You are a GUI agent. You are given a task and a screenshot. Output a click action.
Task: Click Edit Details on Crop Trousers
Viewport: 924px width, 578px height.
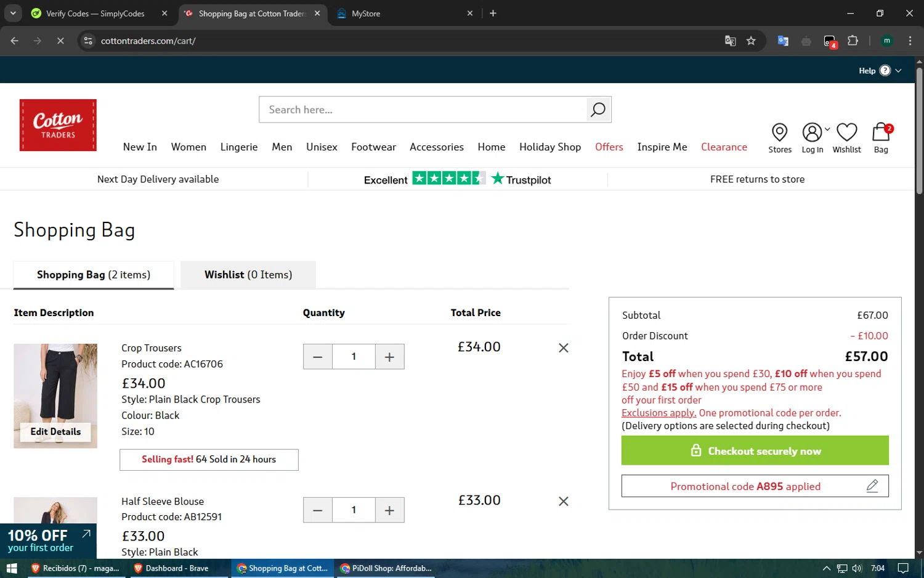55,432
